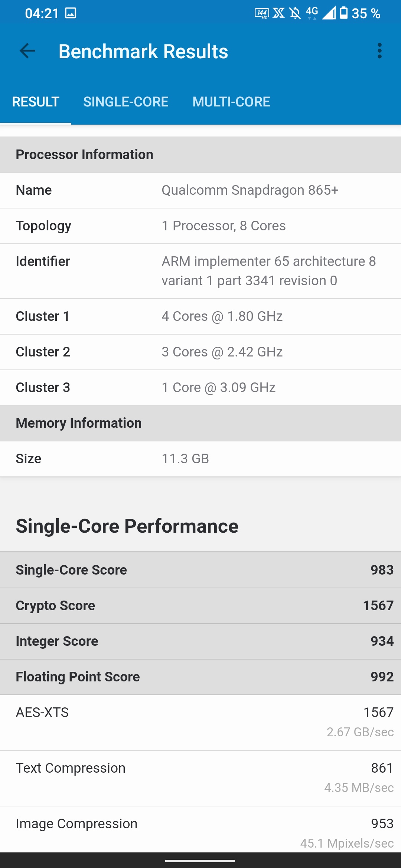
Task: Tap the 144 Hz refresh rate icon
Action: 261,13
